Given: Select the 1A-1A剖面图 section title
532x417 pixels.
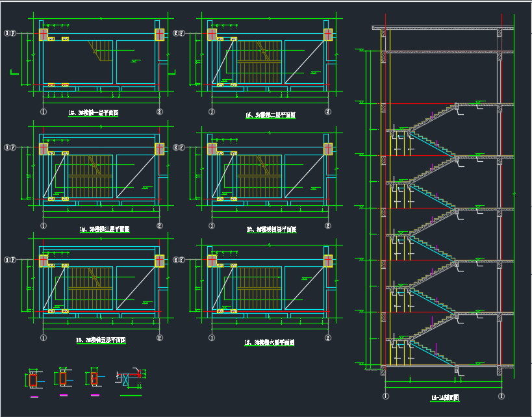Looking at the screenshot, I should [445, 398].
